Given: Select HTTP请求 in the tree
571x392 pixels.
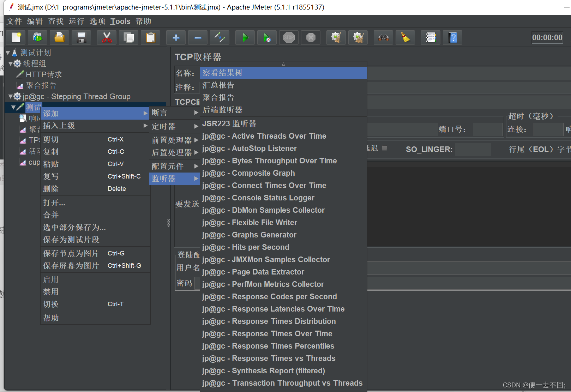Looking at the screenshot, I should (44, 74).
